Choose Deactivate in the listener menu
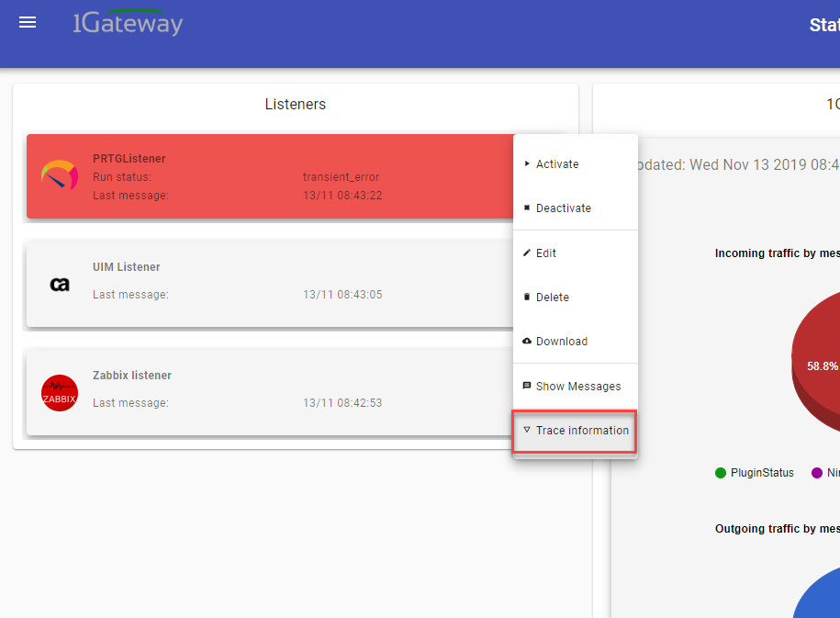The height and width of the screenshot is (618, 840). pyautogui.click(x=564, y=208)
